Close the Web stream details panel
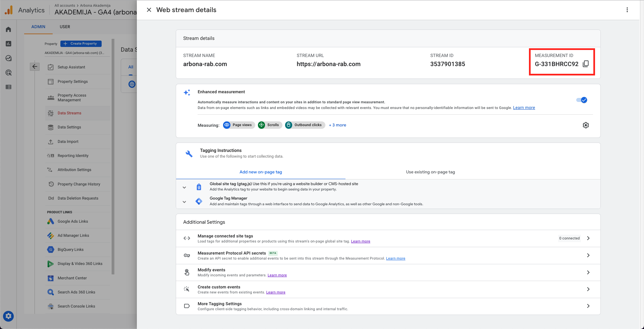The height and width of the screenshot is (329, 644). pos(149,10)
